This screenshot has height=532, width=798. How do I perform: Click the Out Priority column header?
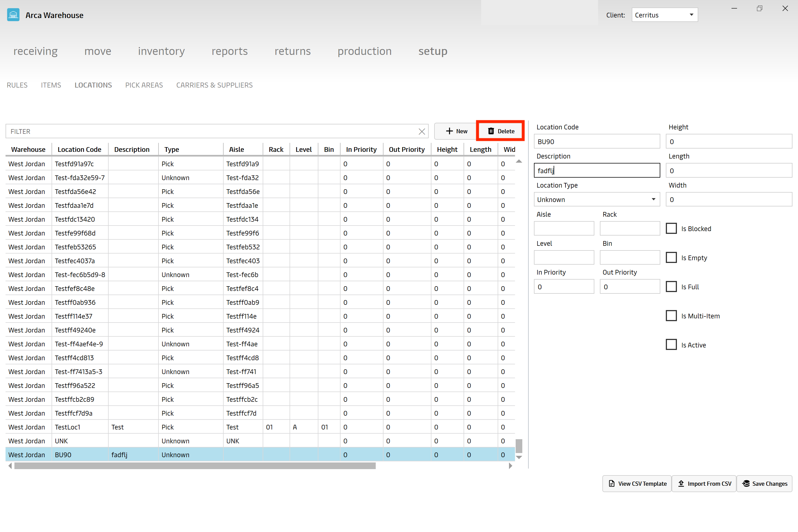click(x=407, y=150)
